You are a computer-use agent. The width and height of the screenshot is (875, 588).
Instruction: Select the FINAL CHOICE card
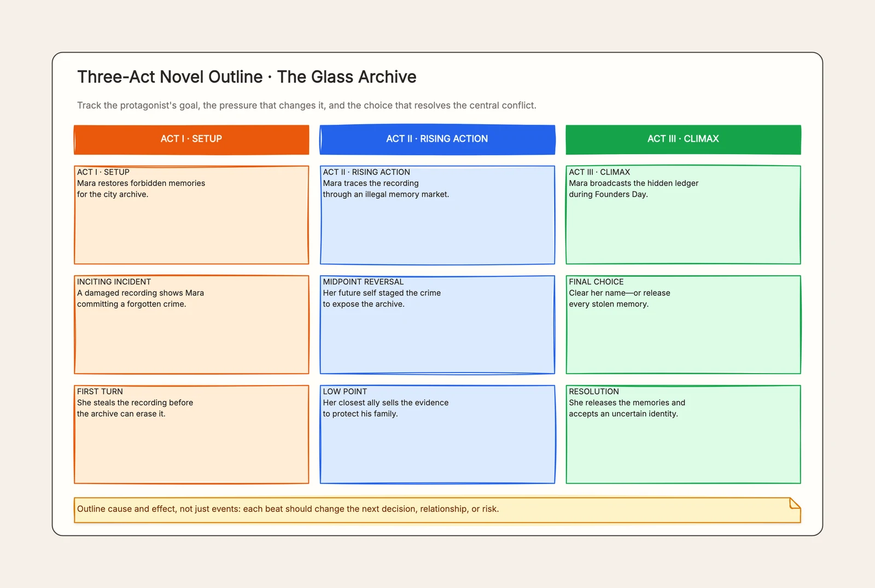pyautogui.click(x=683, y=325)
